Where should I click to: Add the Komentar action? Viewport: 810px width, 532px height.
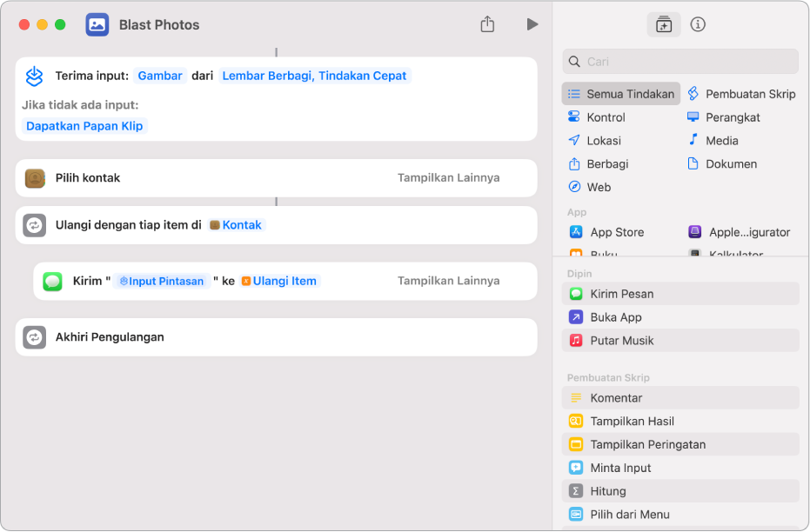(680, 398)
